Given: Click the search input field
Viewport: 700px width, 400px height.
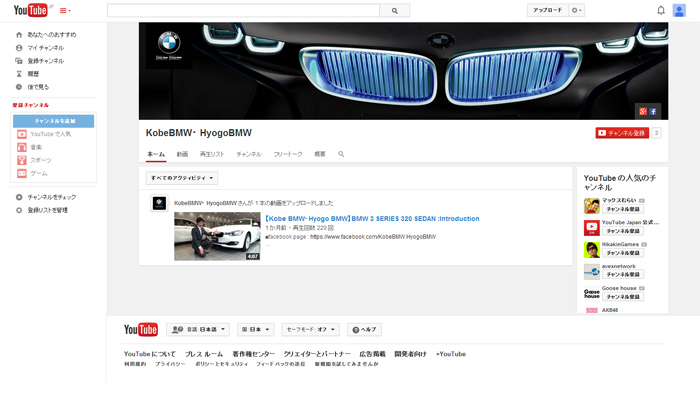Looking at the screenshot, I should point(243,11).
